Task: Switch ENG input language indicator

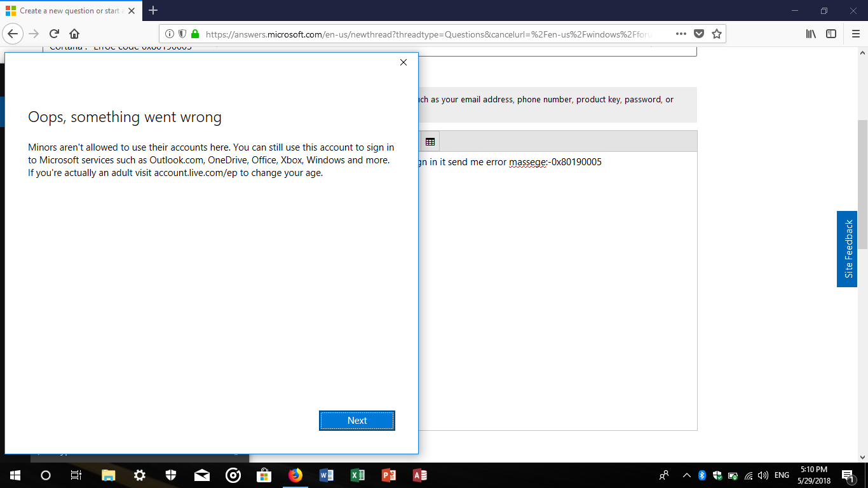Action: coord(782,475)
